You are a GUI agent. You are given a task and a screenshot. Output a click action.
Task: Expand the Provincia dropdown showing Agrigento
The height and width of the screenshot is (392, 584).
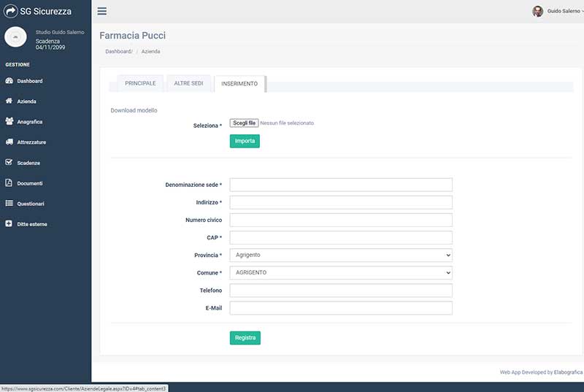click(341, 255)
